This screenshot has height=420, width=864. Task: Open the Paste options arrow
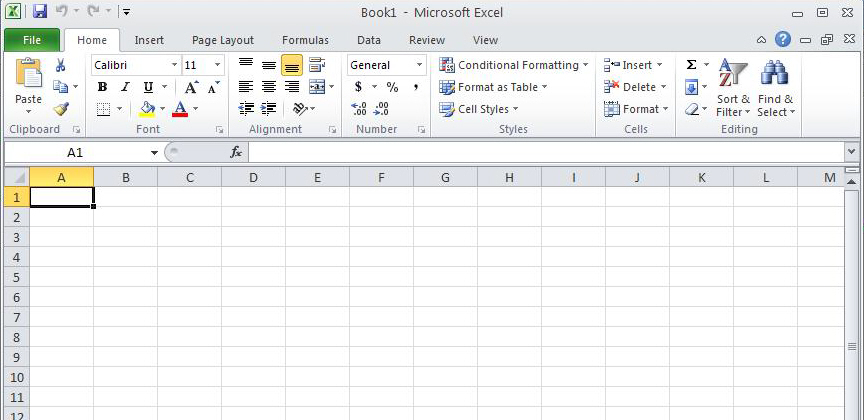tap(28, 111)
